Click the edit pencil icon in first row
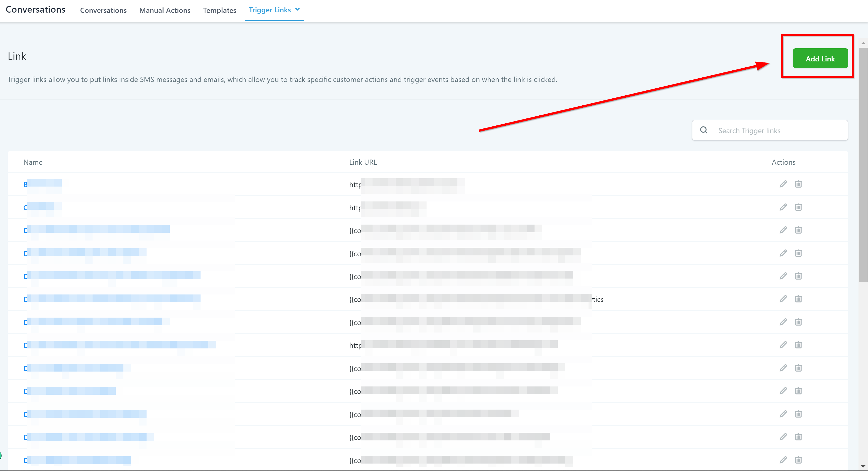868x471 pixels. click(x=783, y=184)
